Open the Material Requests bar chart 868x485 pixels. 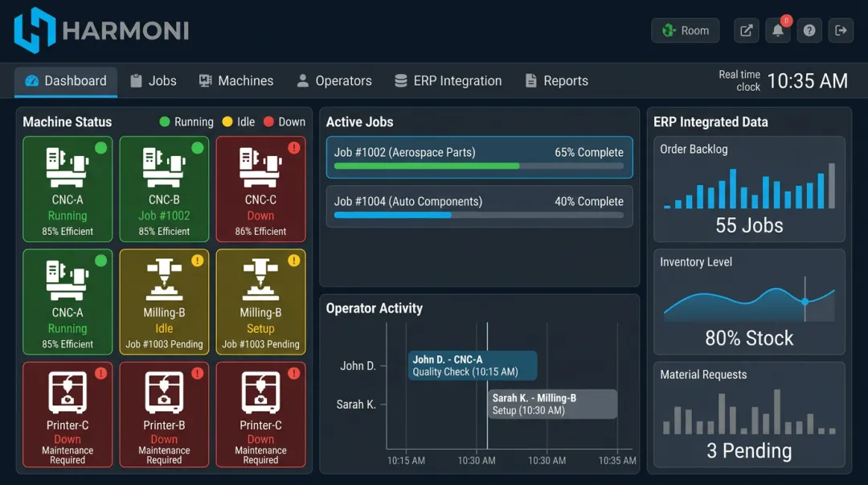click(x=750, y=412)
